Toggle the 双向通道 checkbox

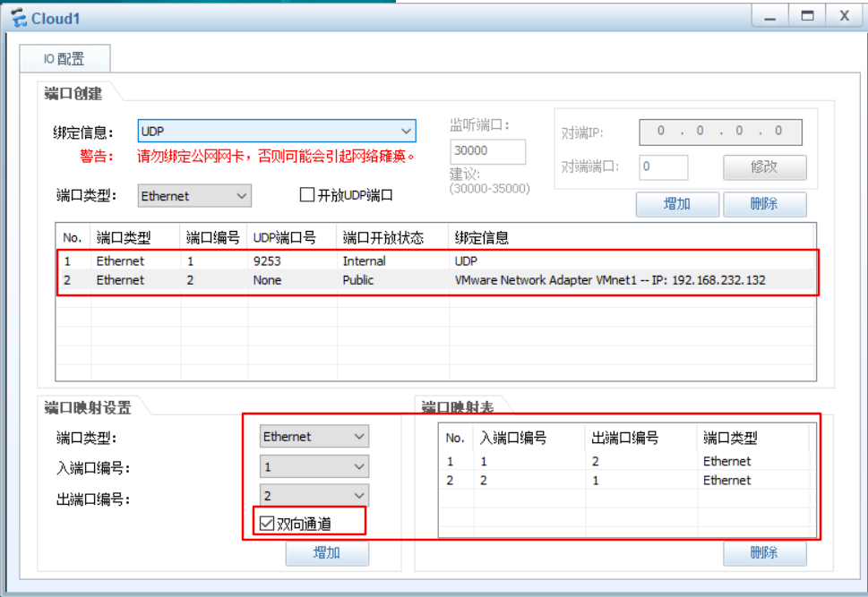pyautogui.click(x=267, y=524)
